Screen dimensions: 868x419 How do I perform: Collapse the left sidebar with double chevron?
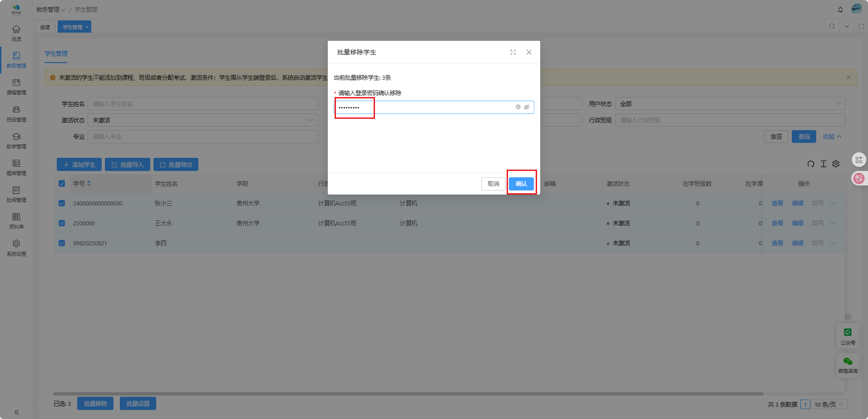(x=16, y=412)
